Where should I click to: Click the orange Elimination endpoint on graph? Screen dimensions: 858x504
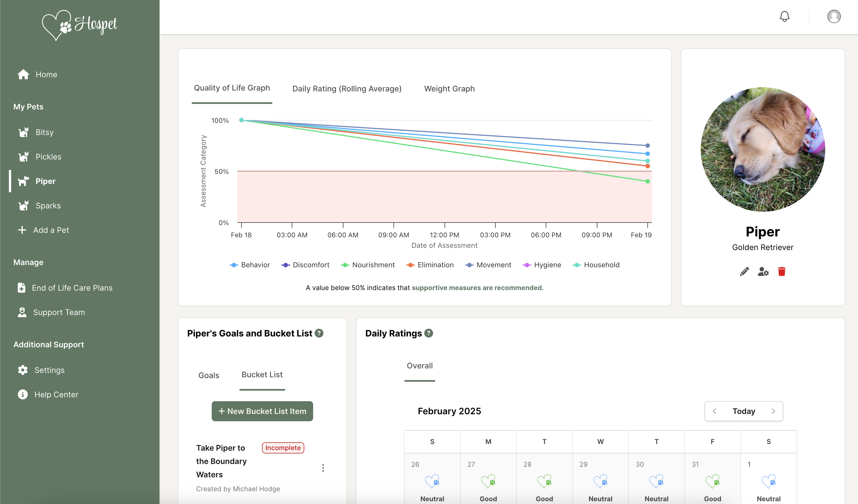click(648, 166)
